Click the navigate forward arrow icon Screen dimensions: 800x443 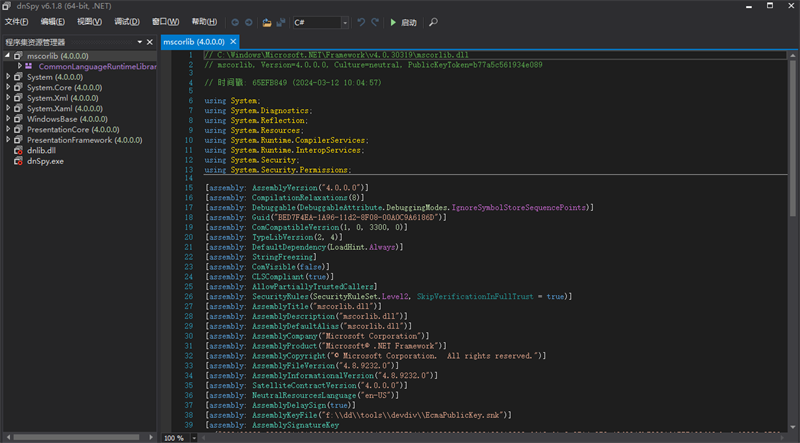[248, 22]
